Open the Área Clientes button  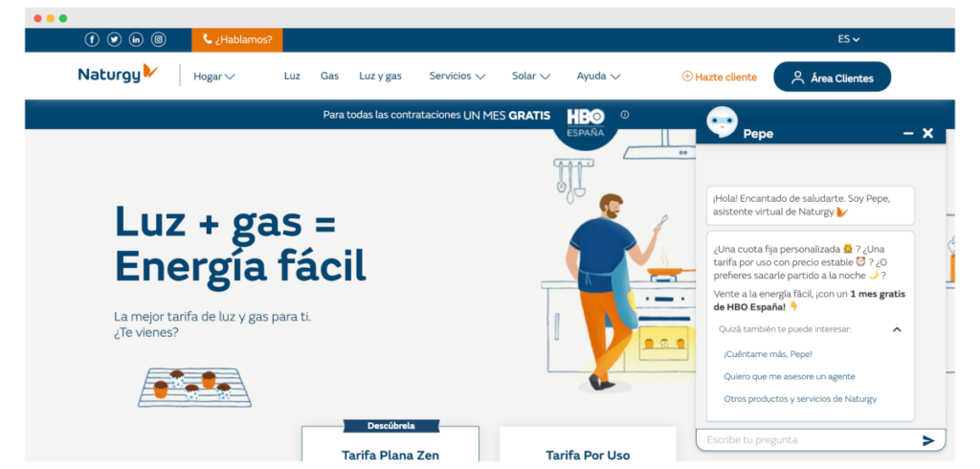832,77
